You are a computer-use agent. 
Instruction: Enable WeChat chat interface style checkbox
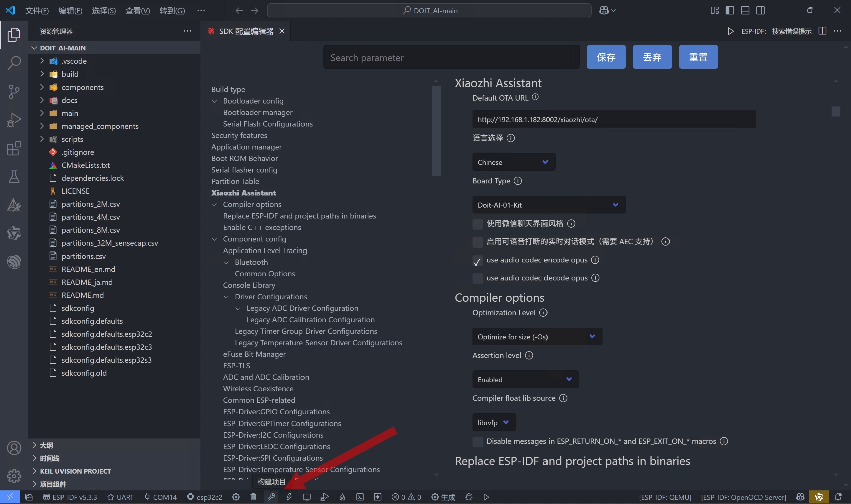coord(478,224)
